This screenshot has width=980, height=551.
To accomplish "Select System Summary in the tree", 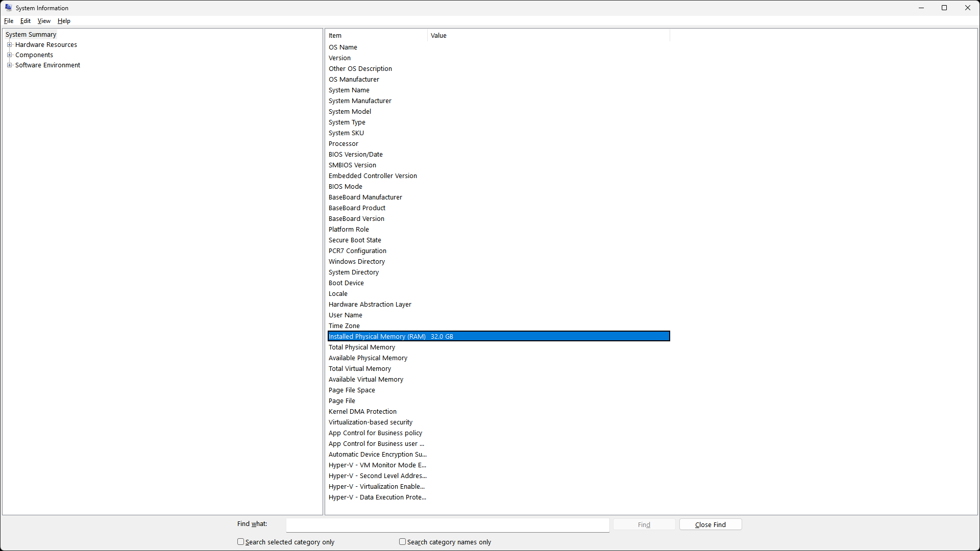I will pyautogui.click(x=31, y=35).
